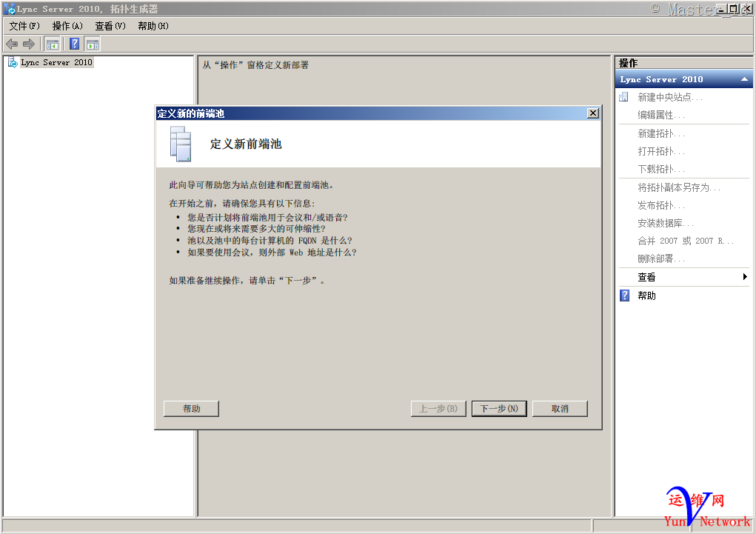
Task: Toggle the show/hide console tree icon
Action: click(x=52, y=44)
